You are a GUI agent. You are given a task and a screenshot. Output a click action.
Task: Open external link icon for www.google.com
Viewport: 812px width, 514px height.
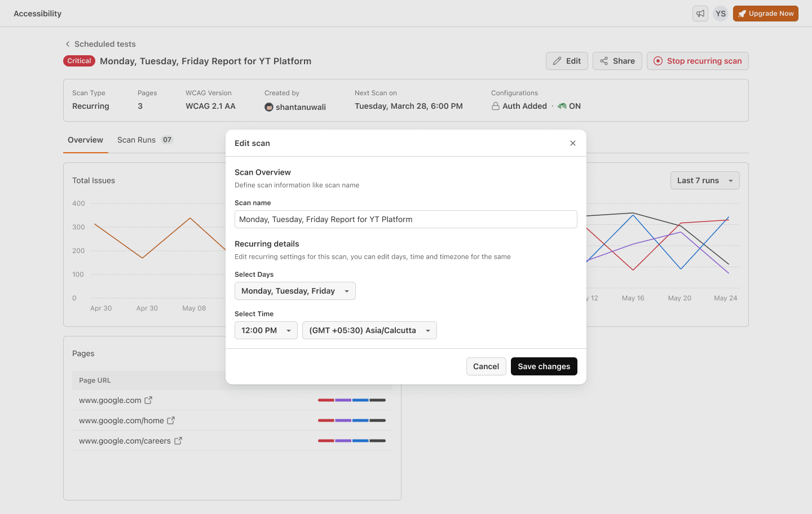148,400
